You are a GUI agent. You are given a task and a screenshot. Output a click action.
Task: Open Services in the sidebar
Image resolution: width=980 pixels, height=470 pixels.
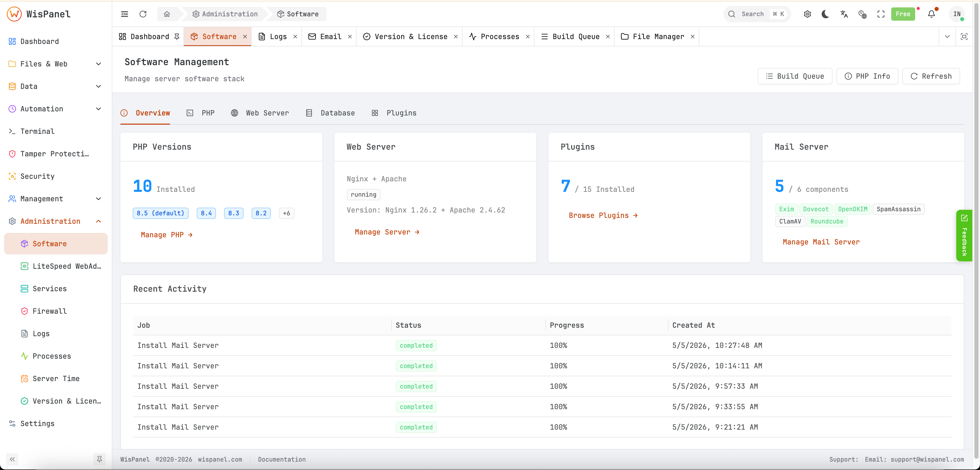[56, 289]
